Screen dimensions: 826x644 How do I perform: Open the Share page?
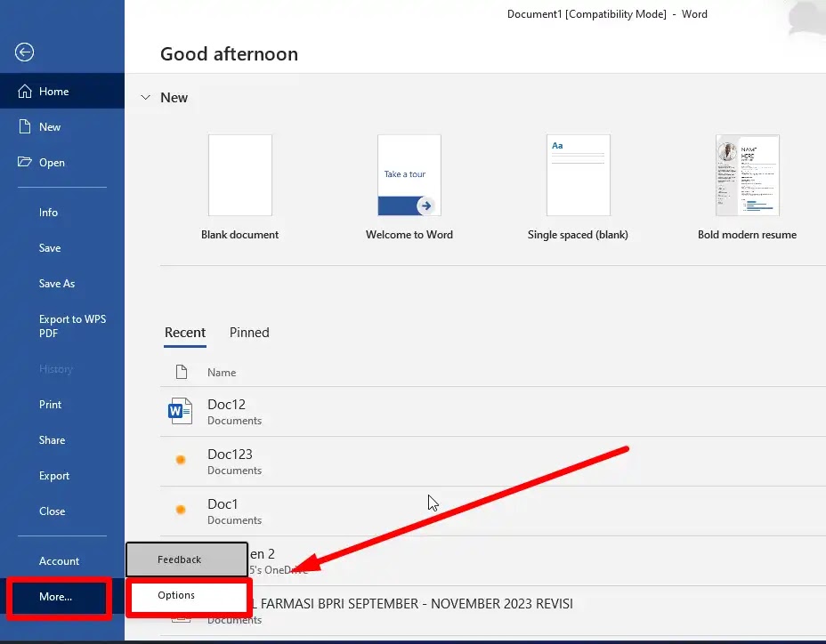(53, 439)
